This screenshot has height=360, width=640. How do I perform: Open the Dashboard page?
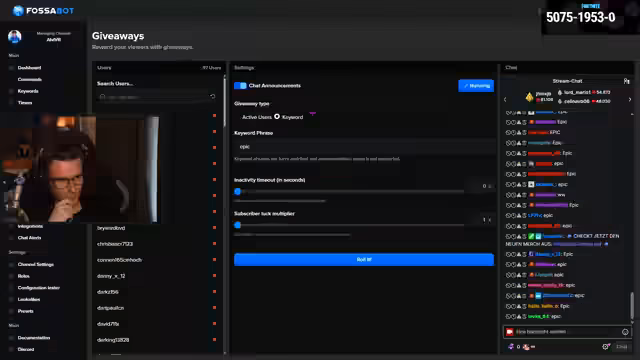[x=29, y=68]
